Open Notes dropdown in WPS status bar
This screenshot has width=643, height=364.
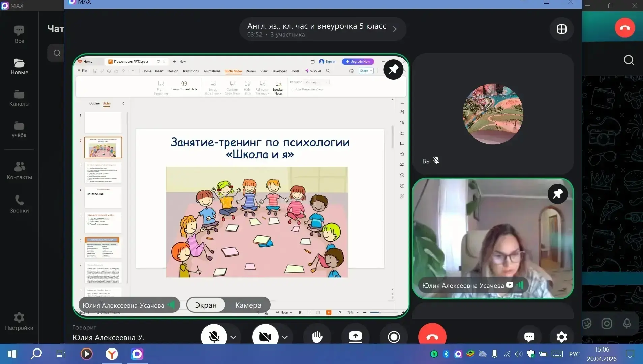click(x=284, y=312)
